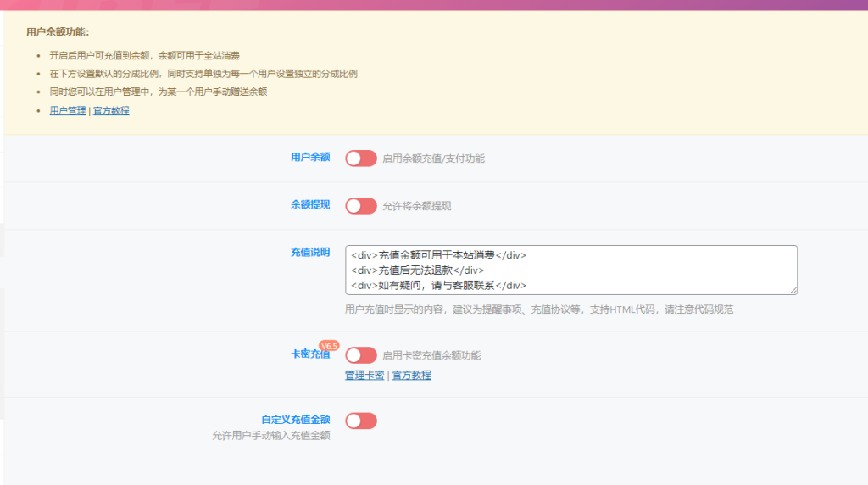Click the V6.5 version badge
The height and width of the screenshot is (485, 868).
329,346
